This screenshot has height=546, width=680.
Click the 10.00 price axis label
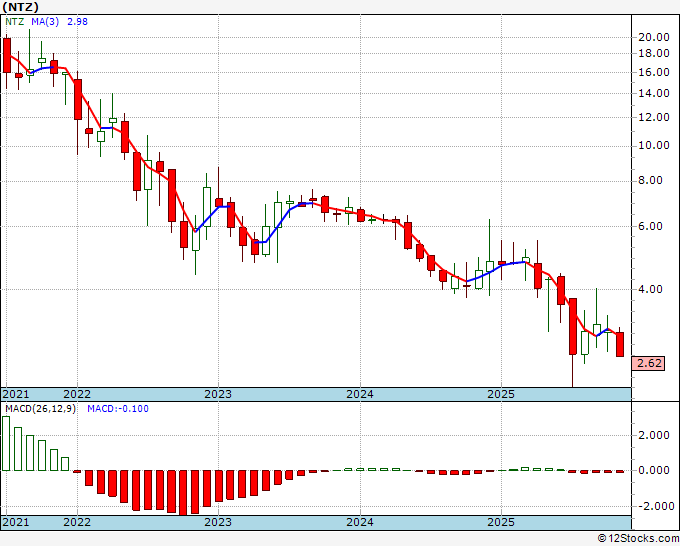[x=654, y=145]
